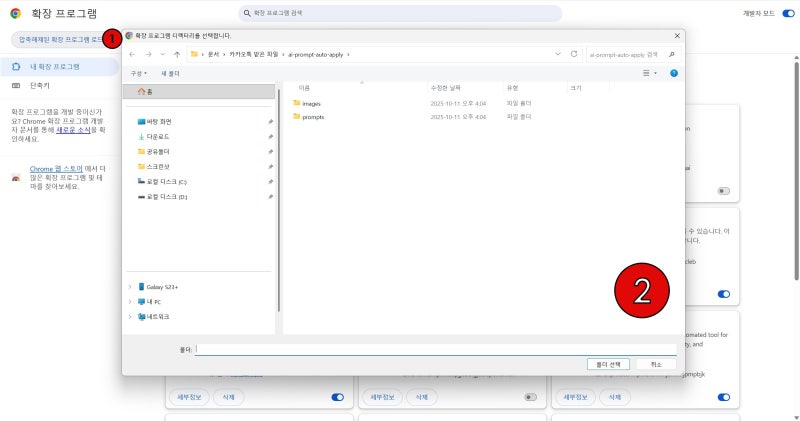This screenshot has width=800, height=421.
Task: Click the 폴더: path input field
Action: coord(436,350)
